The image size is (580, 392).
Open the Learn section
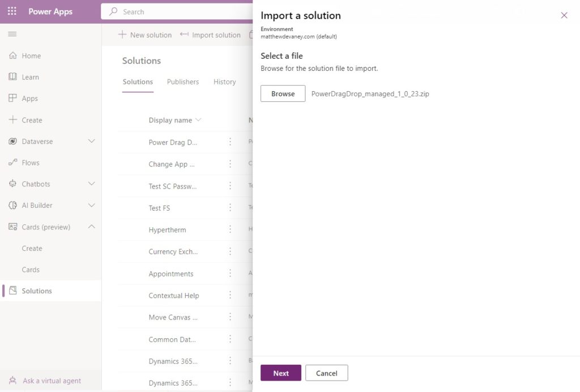pos(31,76)
